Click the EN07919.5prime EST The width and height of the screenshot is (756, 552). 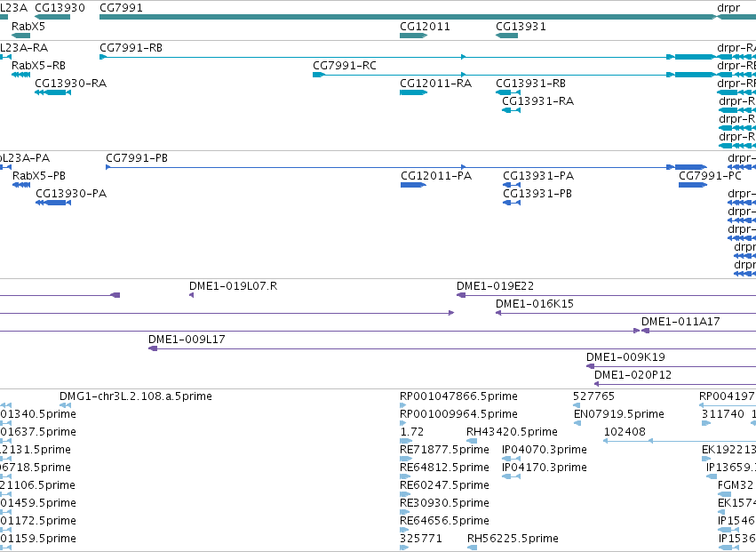[x=577, y=423]
